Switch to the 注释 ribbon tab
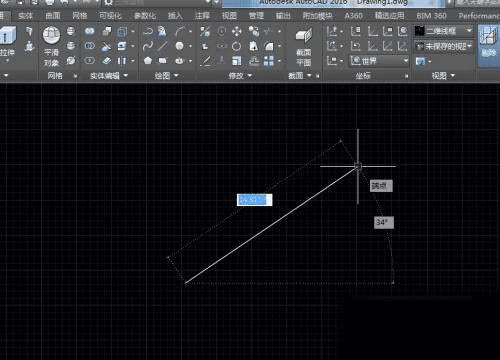 (x=202, y=16)
